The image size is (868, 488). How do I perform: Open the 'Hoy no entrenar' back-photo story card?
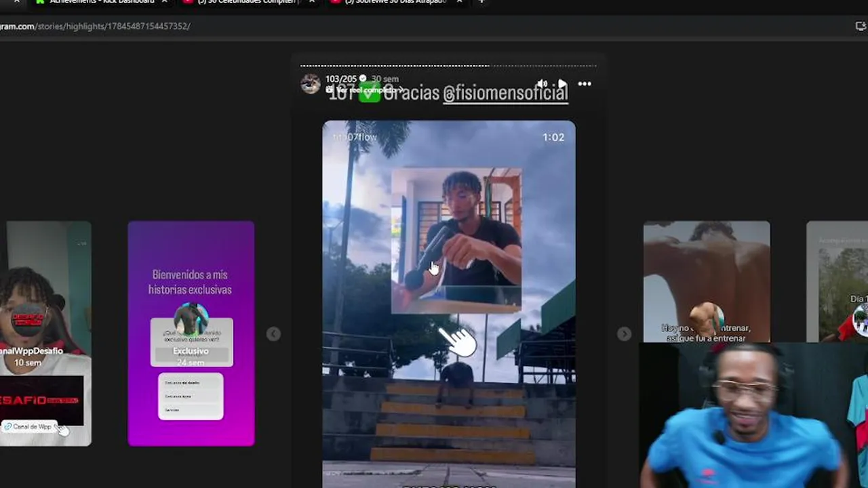tap(707, 282)
